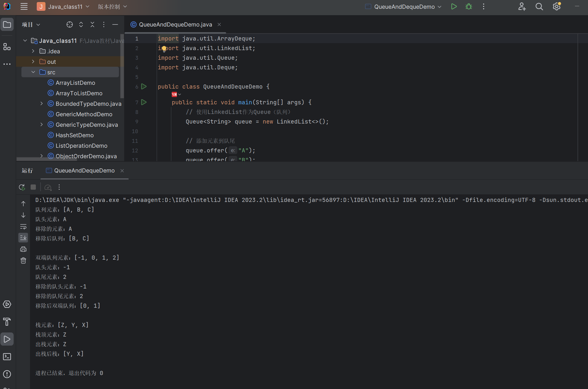Click the Debug bug icon
Image resolution: width=588 pixels, height=389 pixels.
click(x=468, y=6)
